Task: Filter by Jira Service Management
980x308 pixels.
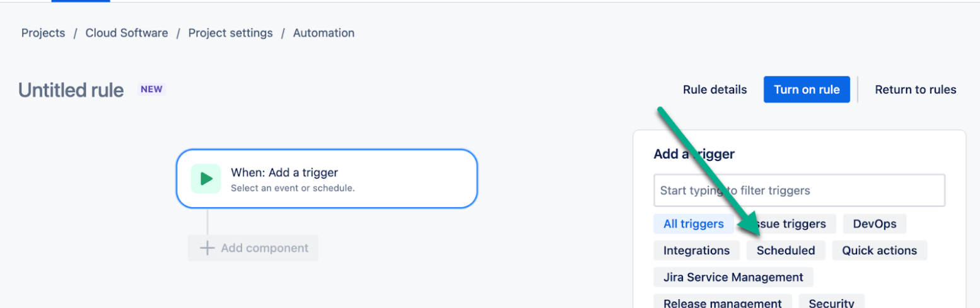Action: 733,277
